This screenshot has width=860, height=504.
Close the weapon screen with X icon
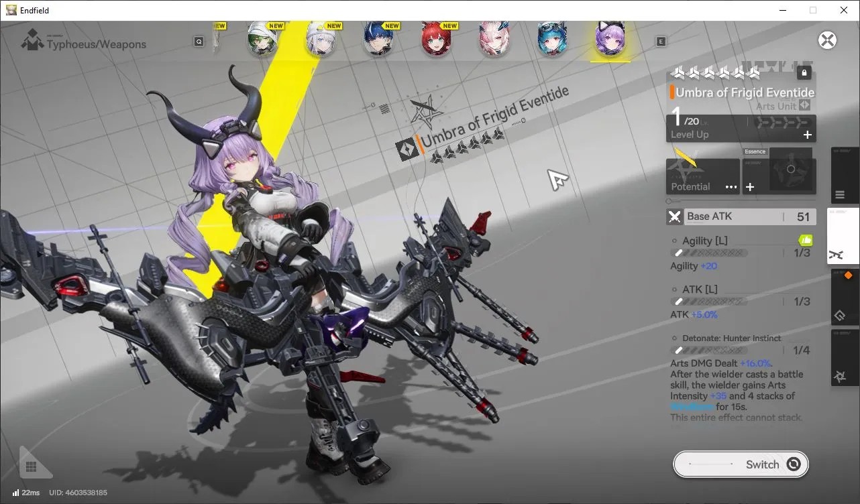(828, 40)
